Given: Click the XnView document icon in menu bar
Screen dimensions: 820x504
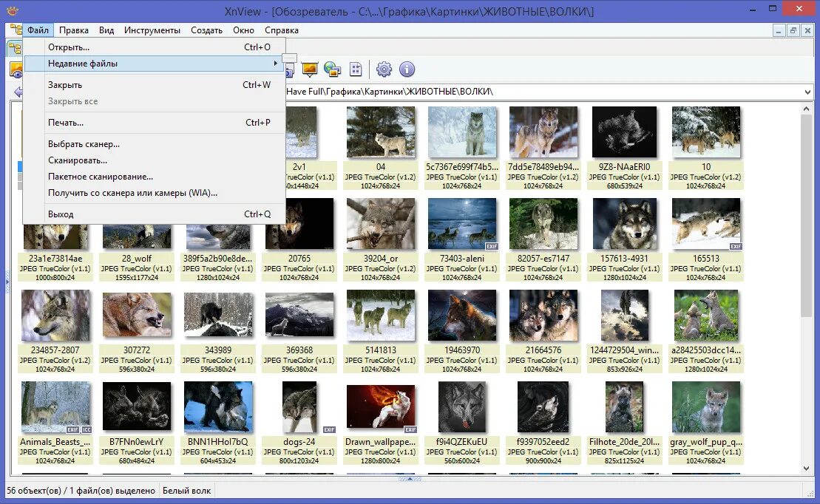Looking at the screenshot, I should 16,30.
